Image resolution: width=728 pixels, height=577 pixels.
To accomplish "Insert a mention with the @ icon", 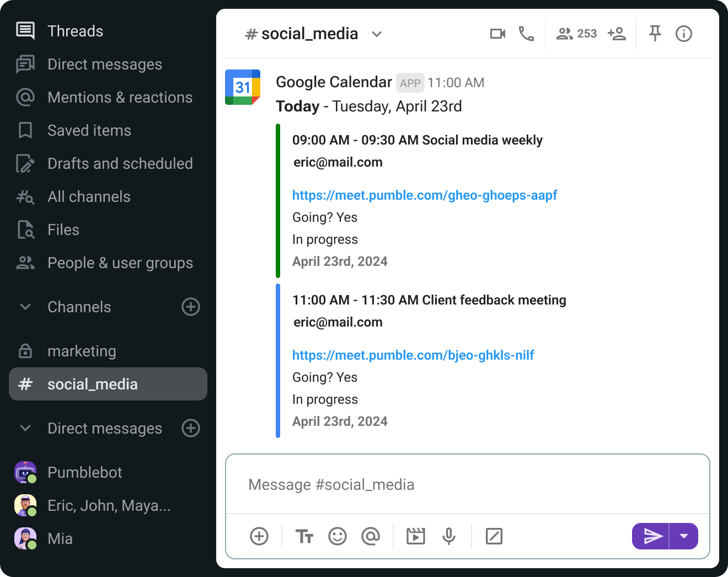I will coord(371,536).
